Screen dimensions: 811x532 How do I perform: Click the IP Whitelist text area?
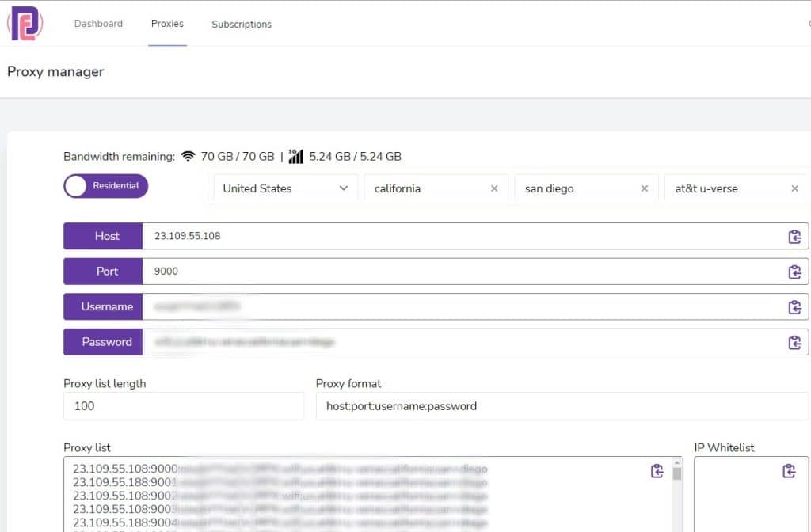coord(751,494)
